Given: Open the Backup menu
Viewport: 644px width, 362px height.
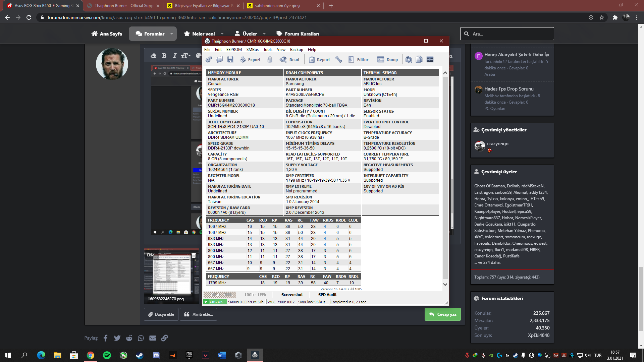Looking at the screenshot, I should [x=297, y=50].
